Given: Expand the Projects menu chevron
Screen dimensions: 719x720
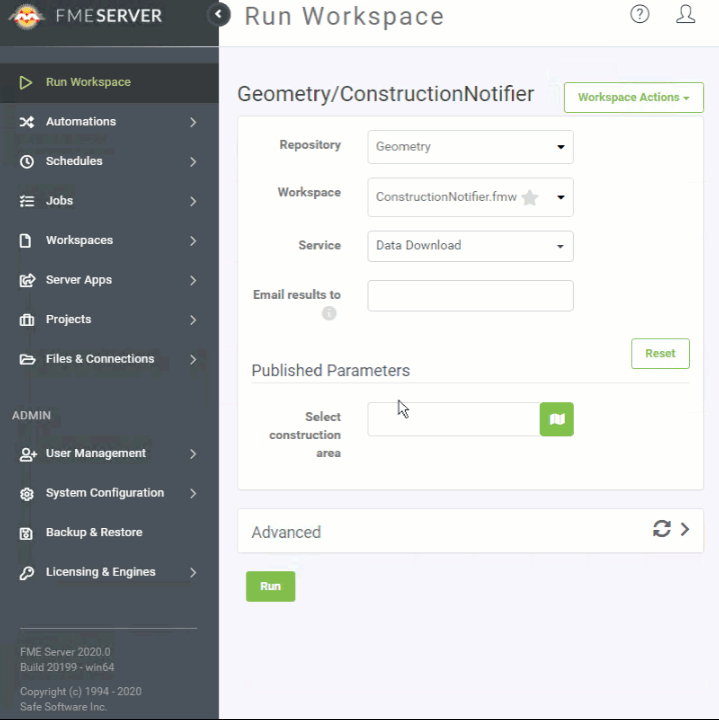Looking at the screenshot, I should point(193,320).
